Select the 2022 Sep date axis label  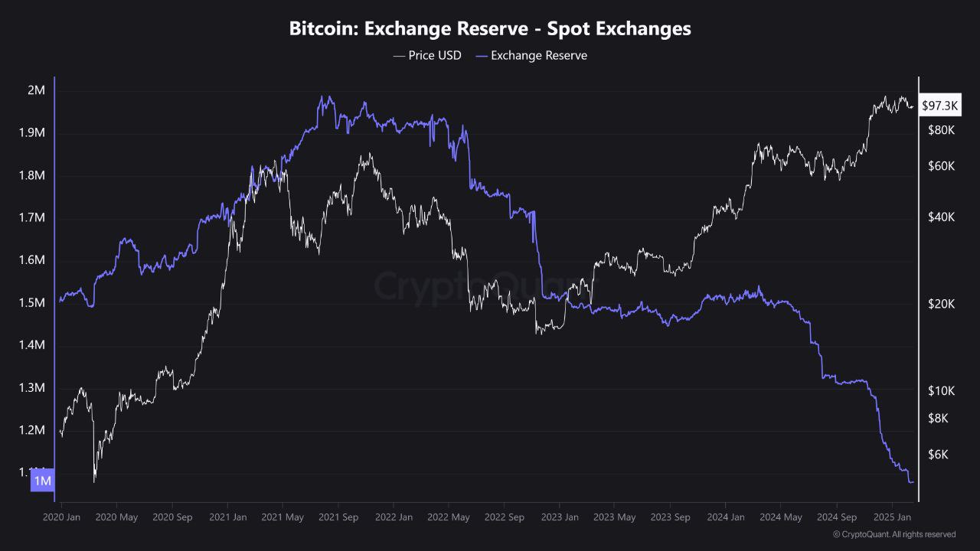505,517
